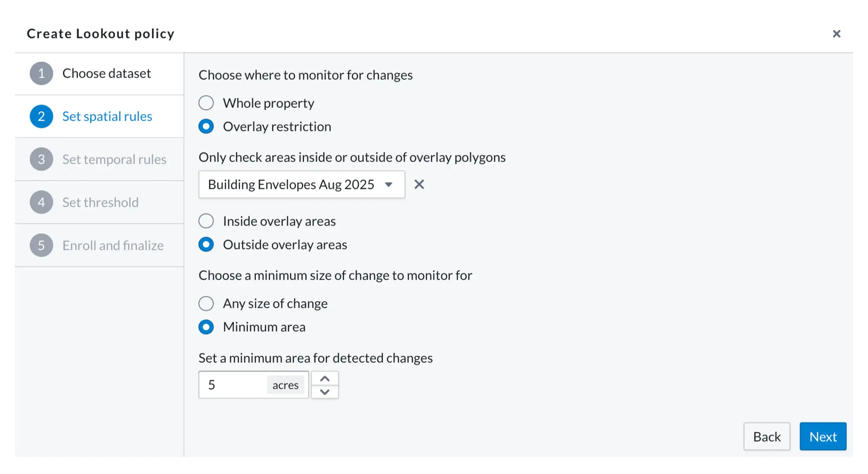868x474 pixels.
Task: Go to the Choose dataset step
Action: (106, 73)
